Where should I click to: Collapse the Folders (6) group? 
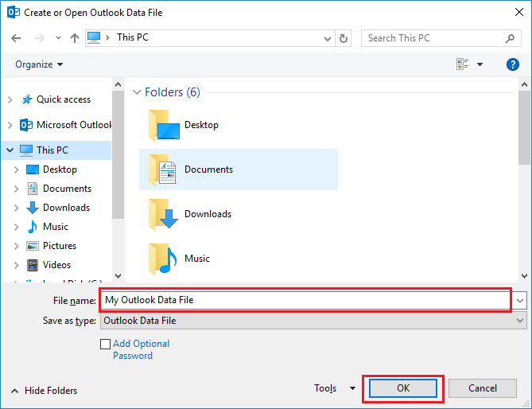(x=137, y=93)
